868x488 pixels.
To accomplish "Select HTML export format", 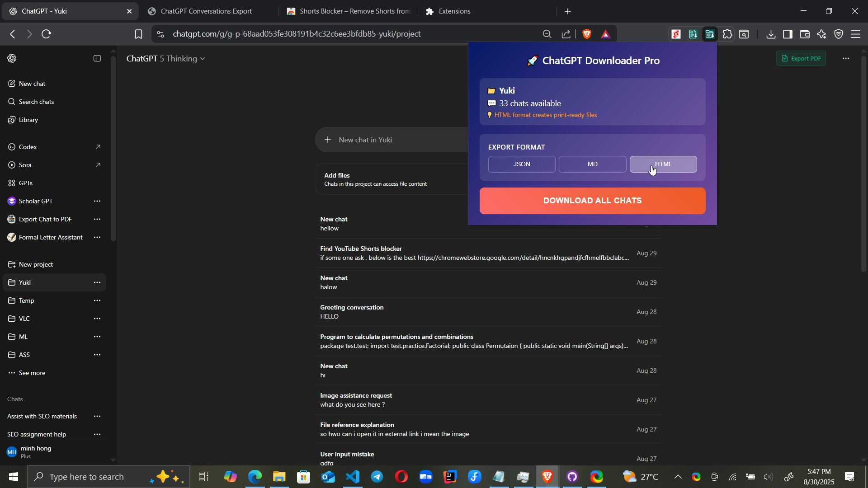I will tap(663, 164).
